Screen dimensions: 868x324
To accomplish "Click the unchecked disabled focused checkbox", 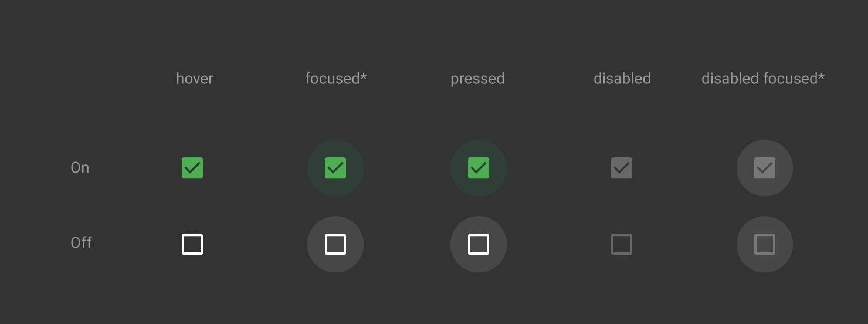I will 765,244.
